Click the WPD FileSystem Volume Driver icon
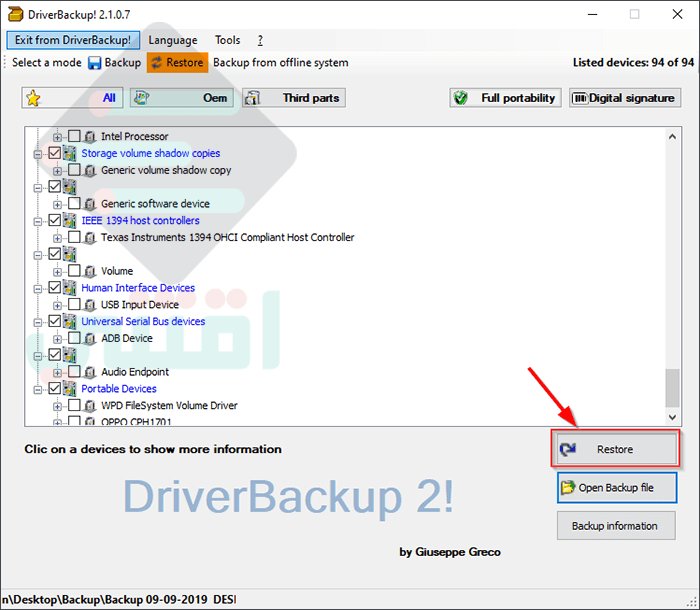The width and height of the screenshot is (700, 610). pos(90,406)
